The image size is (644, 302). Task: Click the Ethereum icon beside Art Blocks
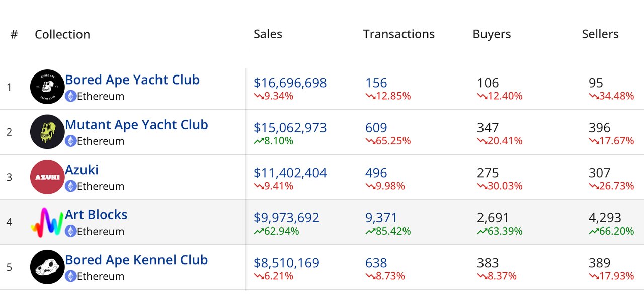tap(70, 232)
